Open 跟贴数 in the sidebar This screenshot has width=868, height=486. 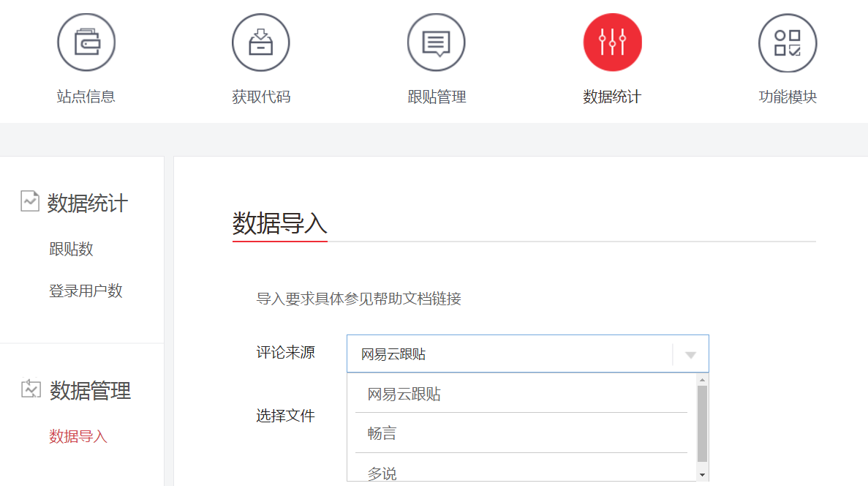(x=71, y=249)
